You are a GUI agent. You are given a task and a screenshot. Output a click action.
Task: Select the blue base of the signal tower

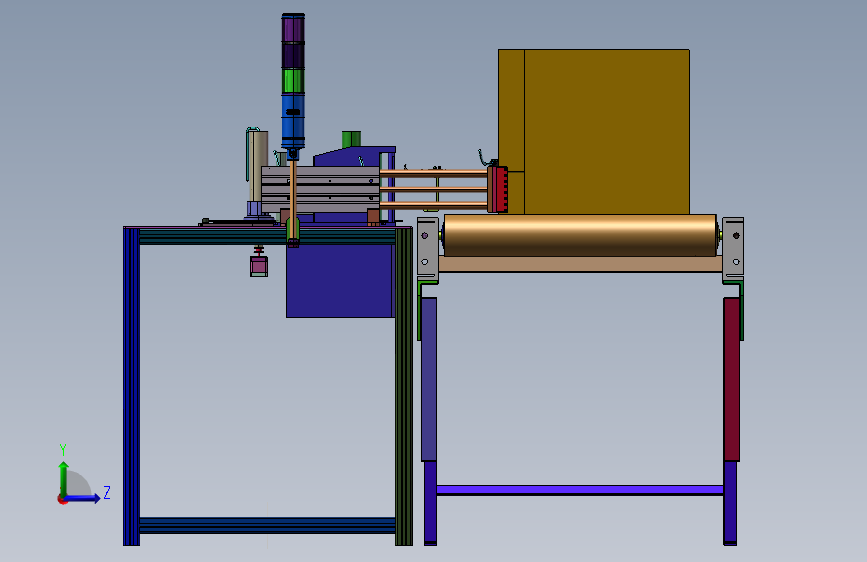(x=293, y=122)
